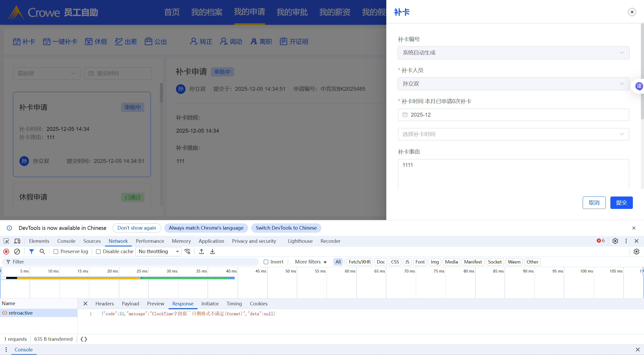
Task: Click the 补卡事由 text area
Action: tap(513, 174)
